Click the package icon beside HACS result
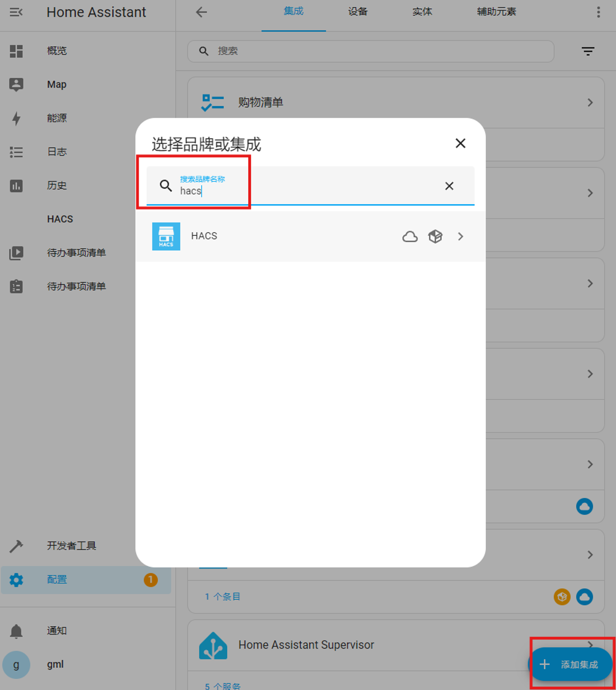 [435, 236]
